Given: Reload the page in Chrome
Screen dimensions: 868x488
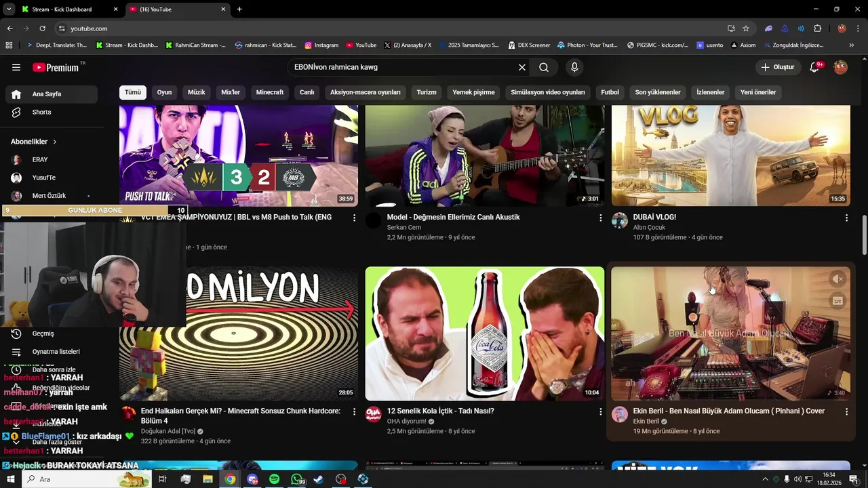Looking at the screenshot, I should pyautogui.click(x=43, y=28).
